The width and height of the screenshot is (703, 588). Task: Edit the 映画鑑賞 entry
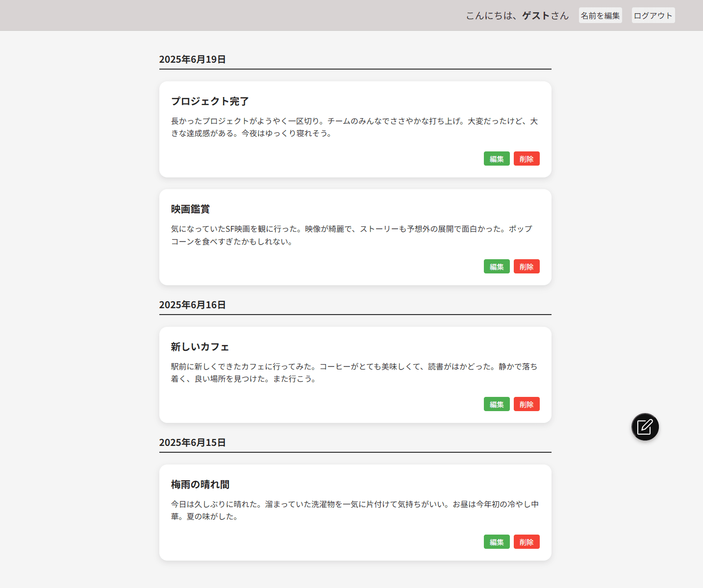(496, 267)
